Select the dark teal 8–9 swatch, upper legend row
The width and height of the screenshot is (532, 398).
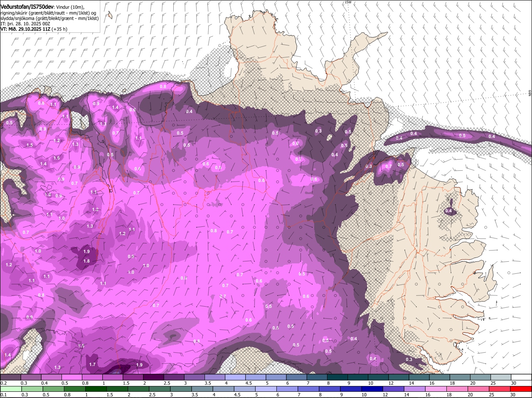337,377
